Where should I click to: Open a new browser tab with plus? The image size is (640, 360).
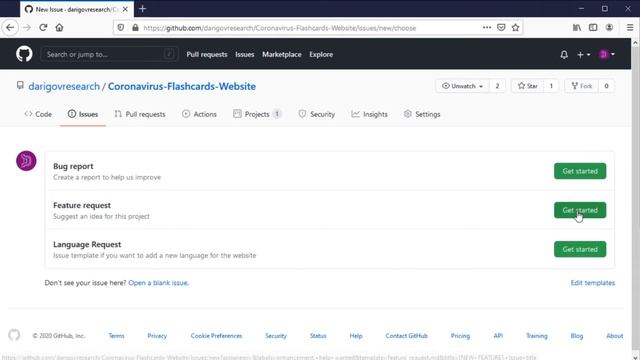pos(142,9)
